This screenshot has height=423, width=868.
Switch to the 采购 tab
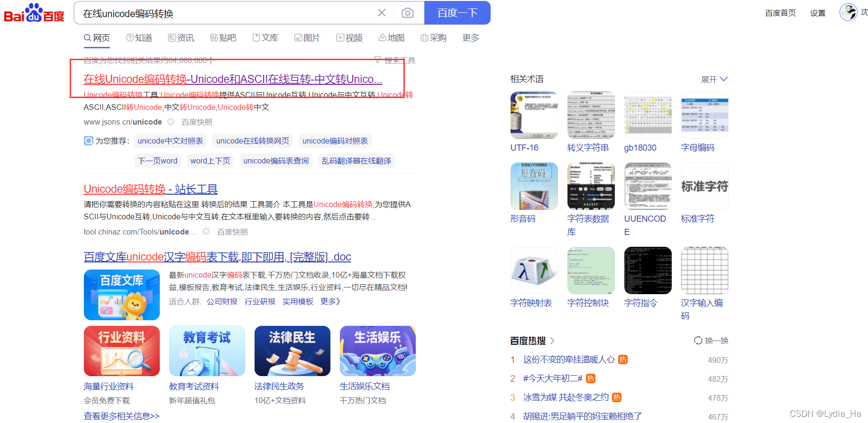[434, 38]
